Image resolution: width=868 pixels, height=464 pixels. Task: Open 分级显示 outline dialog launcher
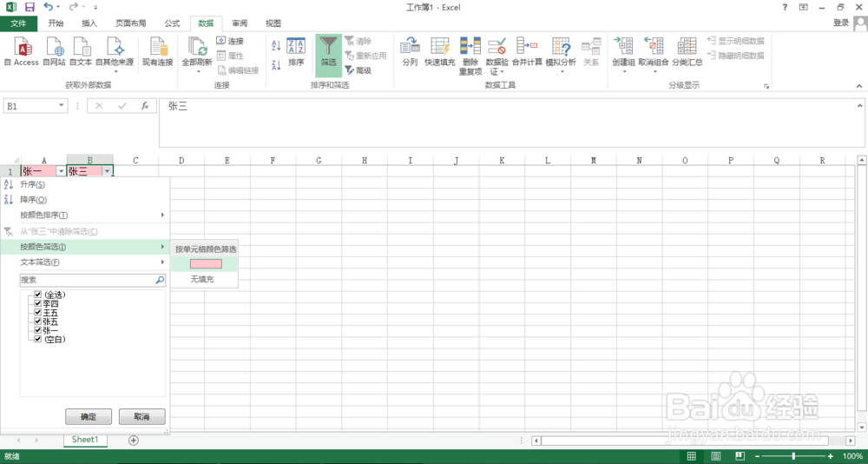point(766,86)
